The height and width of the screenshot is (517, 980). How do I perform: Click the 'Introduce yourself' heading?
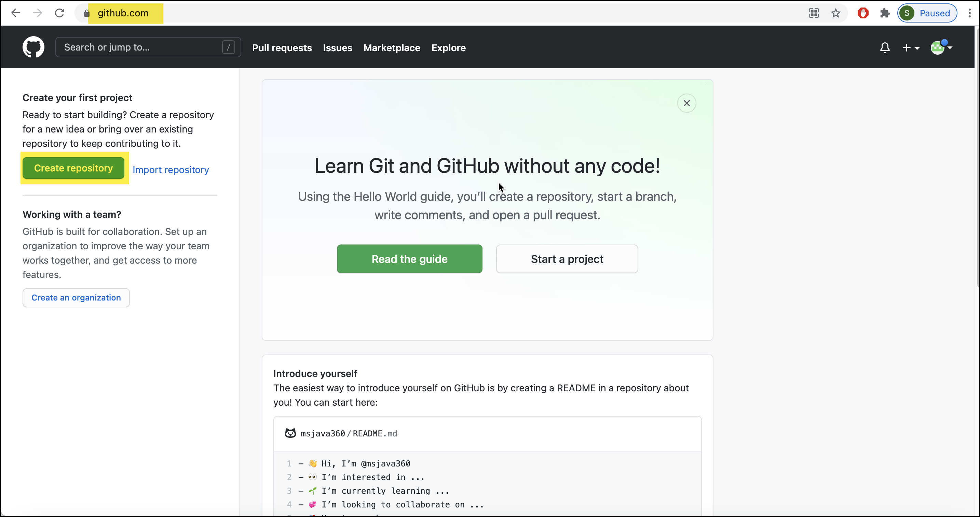315,374
